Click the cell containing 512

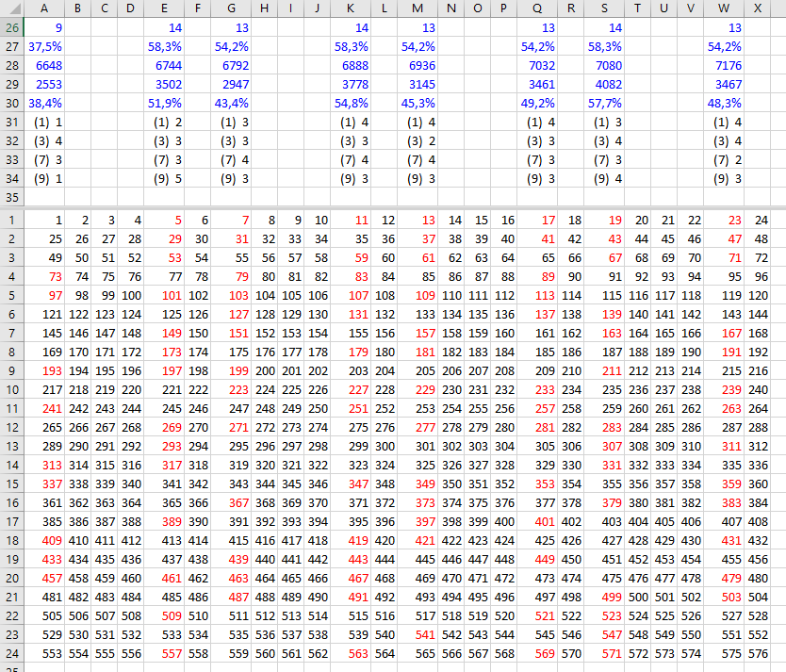265,615
